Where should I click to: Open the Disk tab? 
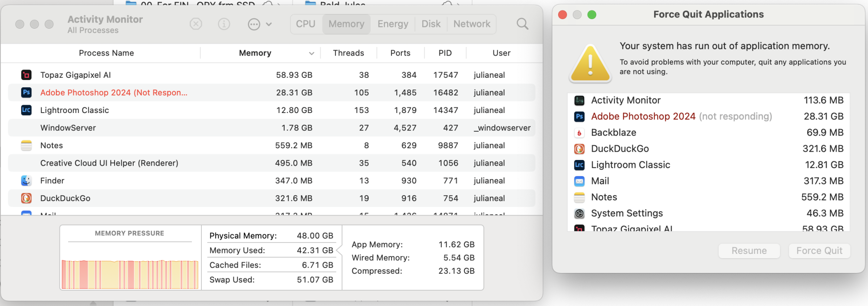(x=431, y=24)
